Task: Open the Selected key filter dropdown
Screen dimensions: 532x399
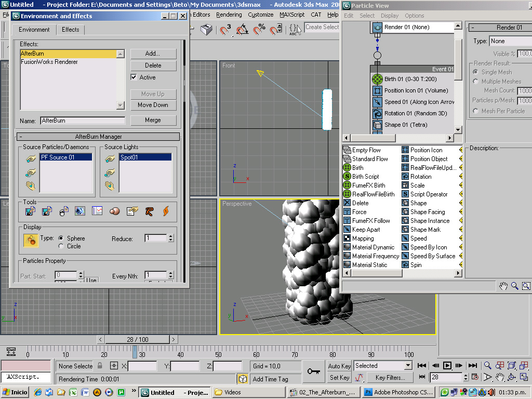Action: 408,365
